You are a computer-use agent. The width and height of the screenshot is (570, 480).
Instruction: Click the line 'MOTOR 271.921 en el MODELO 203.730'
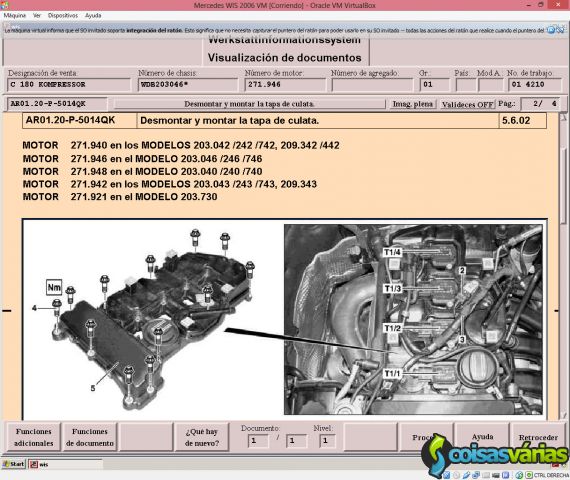click(x=120, y=197)
